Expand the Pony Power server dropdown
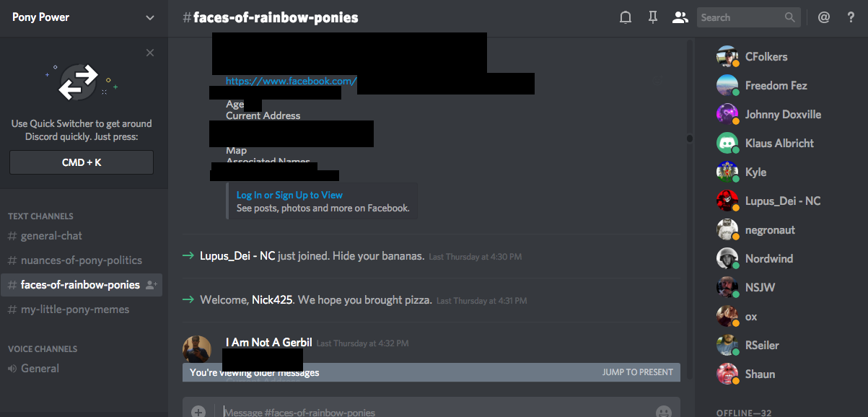Image resolution: width=868 pixels, height=417 pixels. coord(150,17)
